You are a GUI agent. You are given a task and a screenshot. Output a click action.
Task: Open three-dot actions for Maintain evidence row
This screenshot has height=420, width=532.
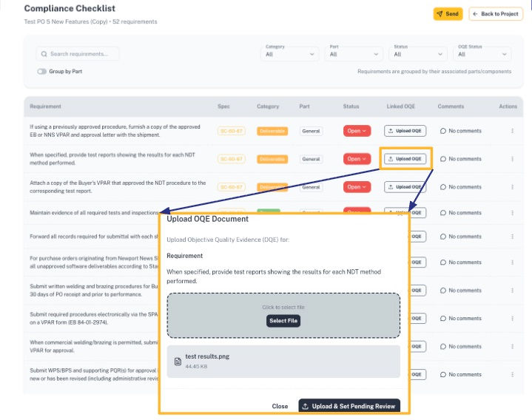pyautogui.click(x=512, y=213)
